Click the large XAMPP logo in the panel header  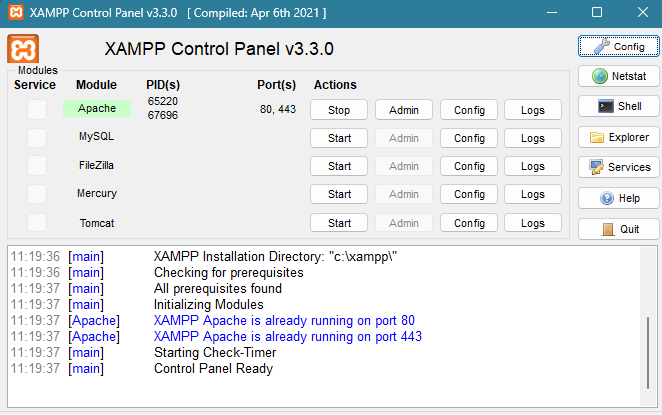[x=23, y=49]
